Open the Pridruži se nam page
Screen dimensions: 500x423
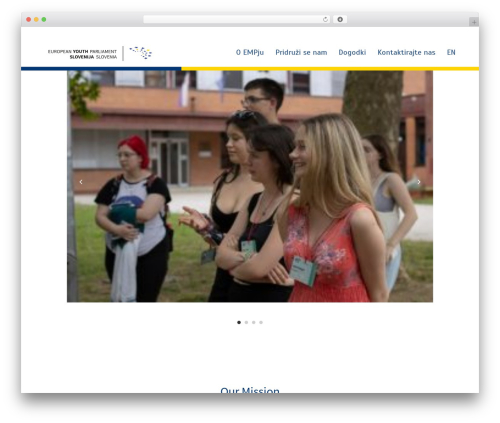click(x=301, y=52)
